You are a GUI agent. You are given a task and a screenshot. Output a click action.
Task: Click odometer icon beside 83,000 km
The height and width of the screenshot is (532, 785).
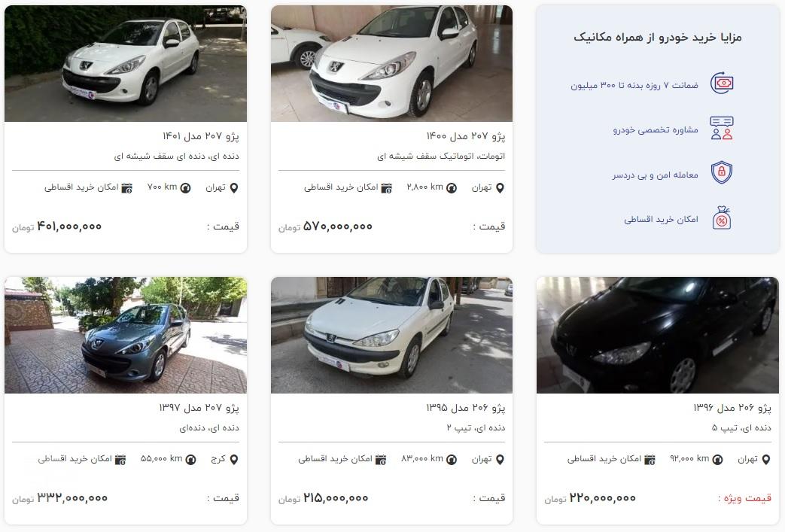point(451,460)
